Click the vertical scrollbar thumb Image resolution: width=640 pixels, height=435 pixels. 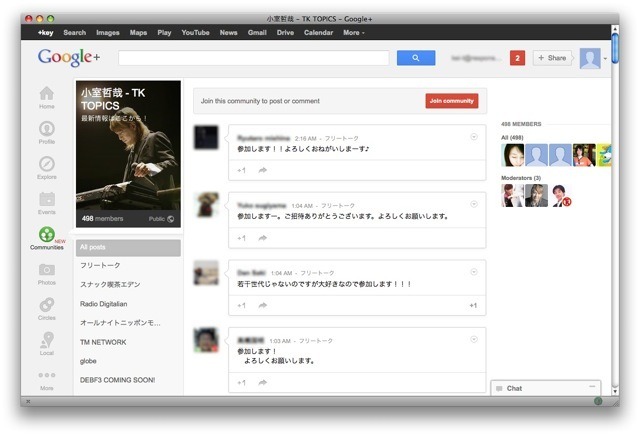pyautogui.click(x=615, y=48)
